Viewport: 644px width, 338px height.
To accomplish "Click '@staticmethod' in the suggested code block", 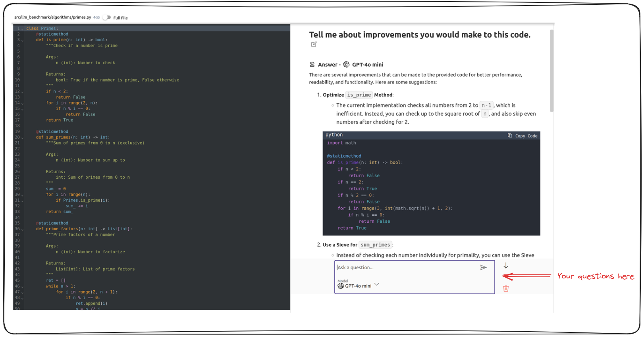I will 344,156.
